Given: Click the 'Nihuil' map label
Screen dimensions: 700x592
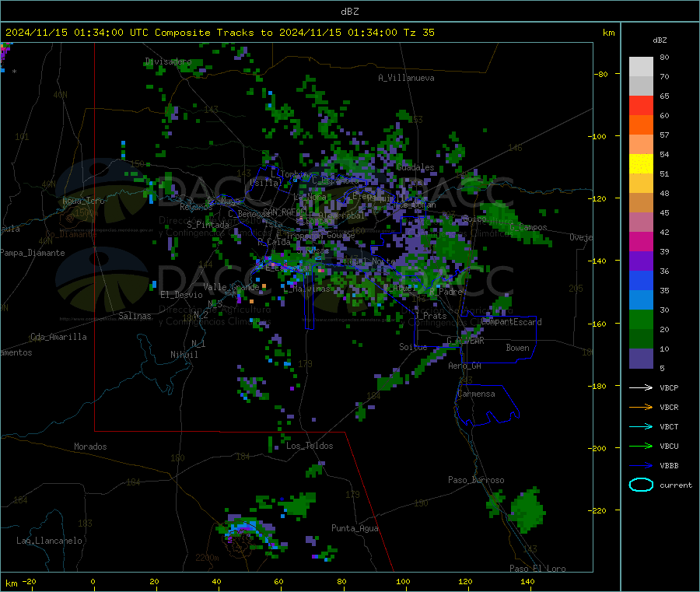Looking at the screenshot, I should pyautogui.click(x=184, y=355).
